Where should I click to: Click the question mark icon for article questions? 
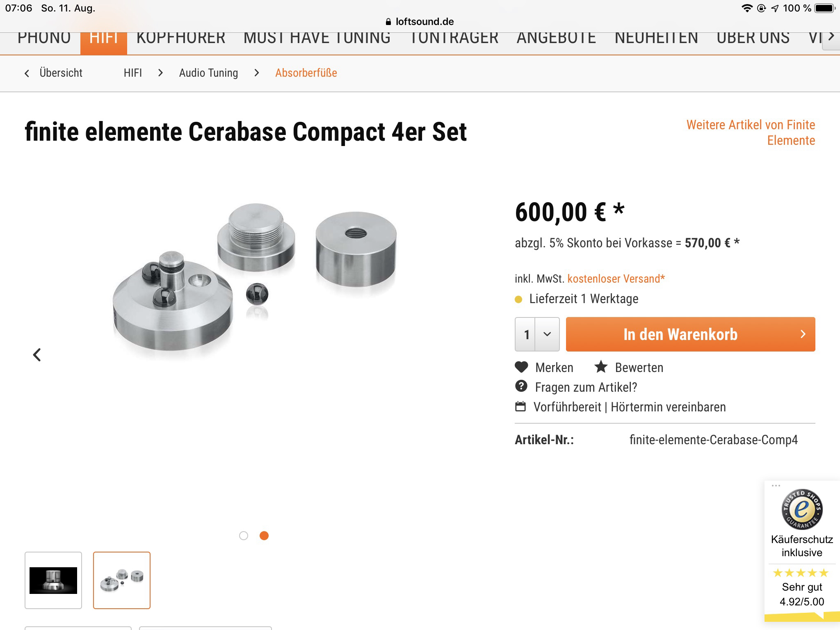[521, 386]
